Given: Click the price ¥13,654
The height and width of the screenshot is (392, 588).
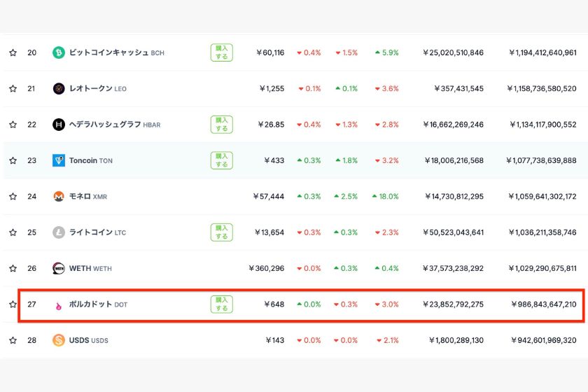Looking at the screenshot, I should click(269, 232).
